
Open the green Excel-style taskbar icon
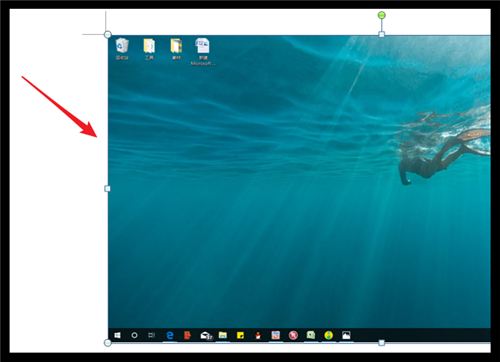coord(311,335)
